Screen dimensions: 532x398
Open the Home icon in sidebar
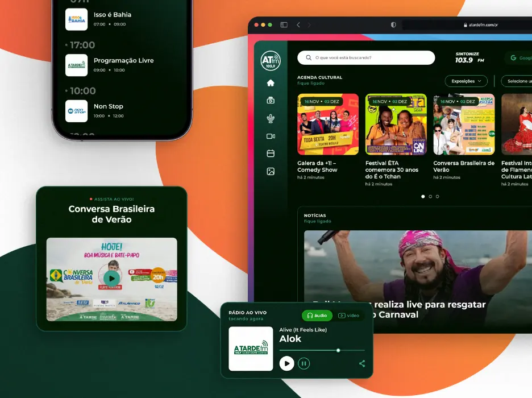click(271, 83)
